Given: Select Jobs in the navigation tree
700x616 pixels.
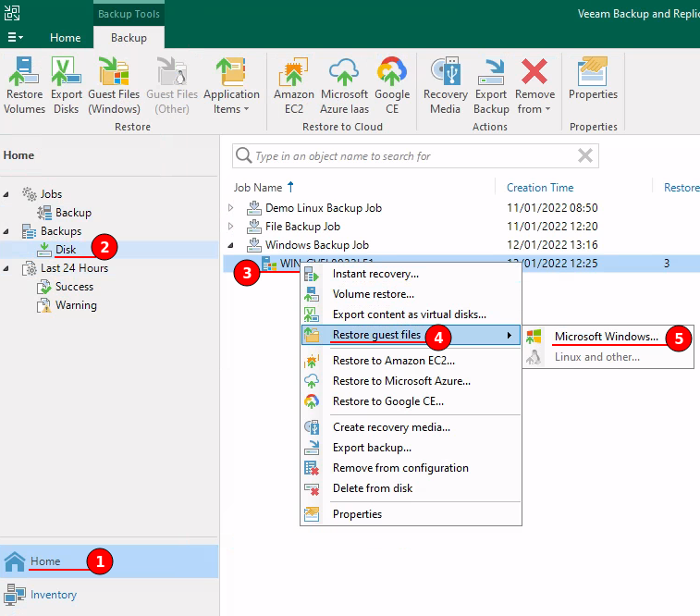Looking at the screenshot, I should (51, 194).
